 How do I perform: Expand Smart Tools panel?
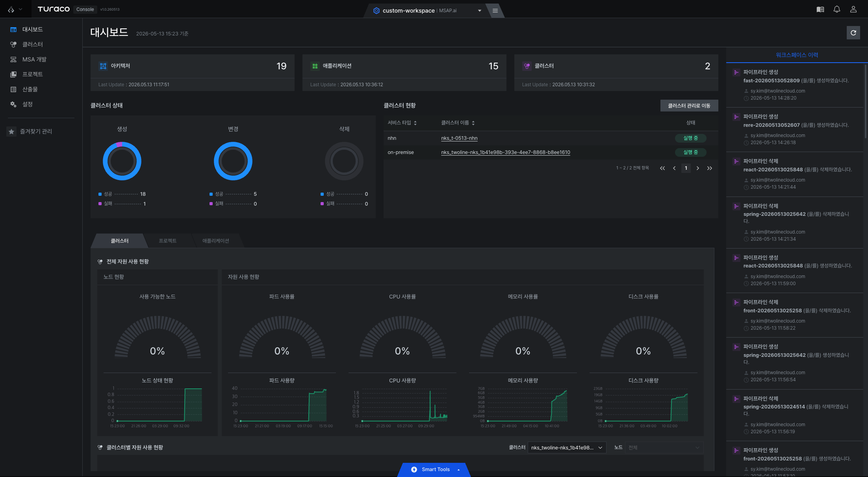click(435, 470)
